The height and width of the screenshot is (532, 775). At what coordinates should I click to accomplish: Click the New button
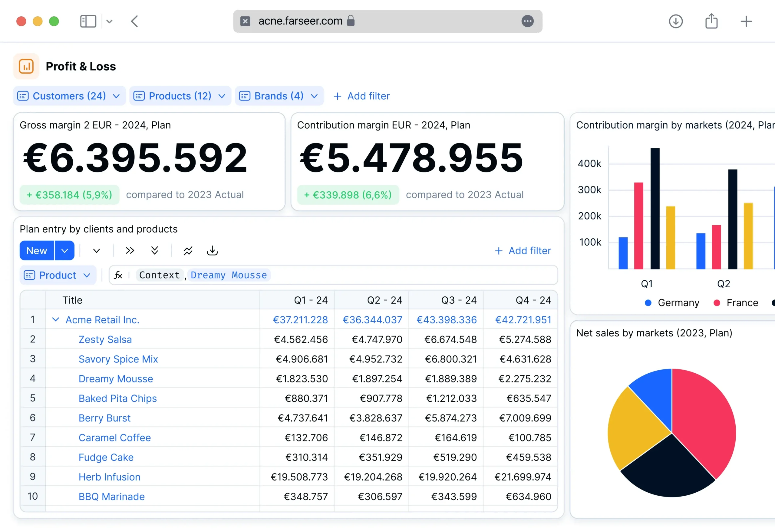point(37,250)
